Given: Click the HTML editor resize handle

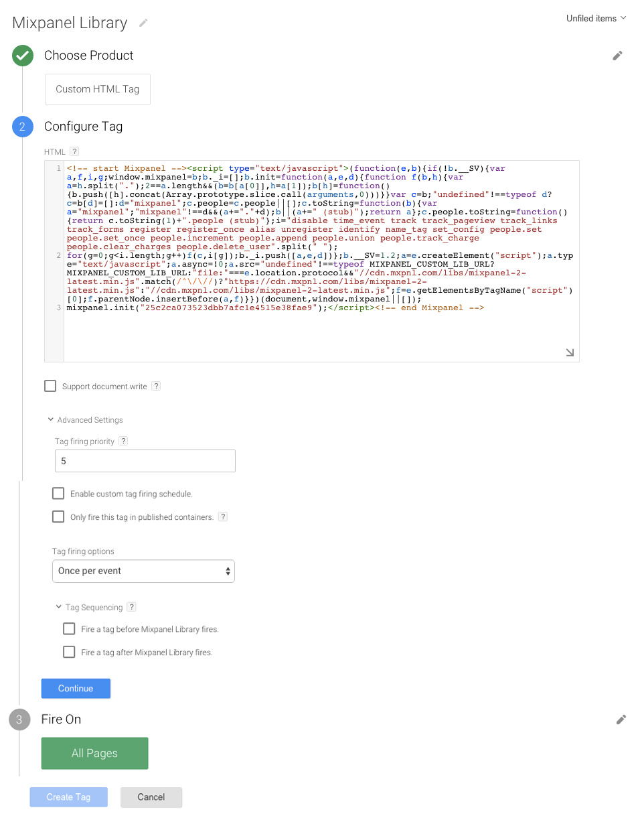Looking at the screenshot, I should [570, 352].
